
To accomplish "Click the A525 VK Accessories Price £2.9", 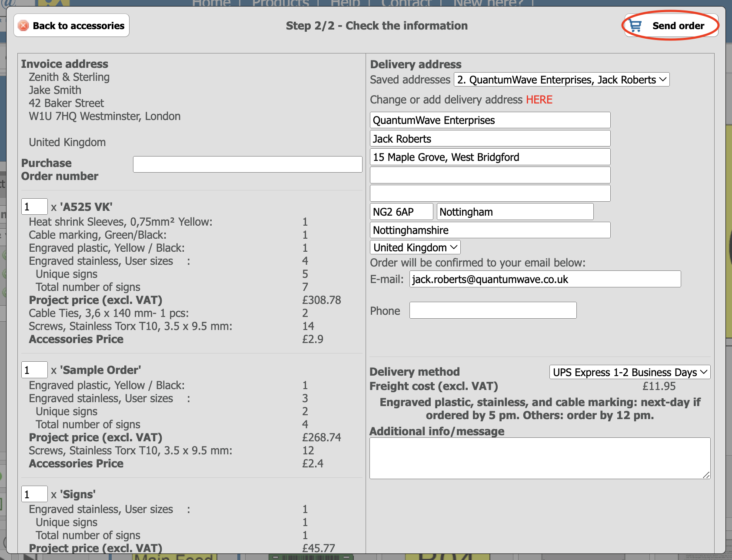I will 313,339.
